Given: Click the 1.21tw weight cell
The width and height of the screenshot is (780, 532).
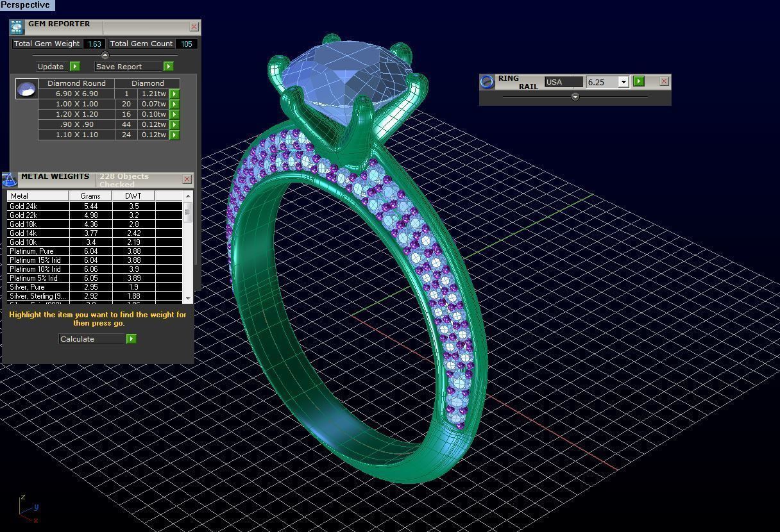Looking at the screenshot, I should tap(153, 94).
